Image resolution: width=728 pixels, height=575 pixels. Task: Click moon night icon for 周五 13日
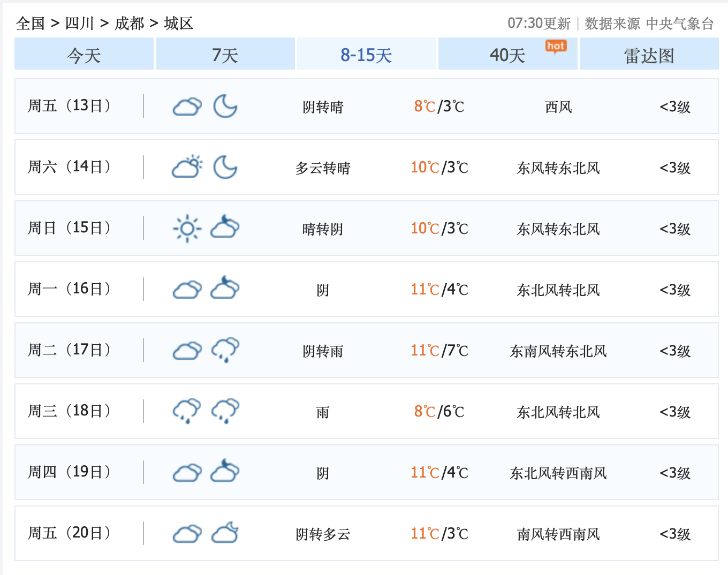pyautogui.click(x=225, y=106)
